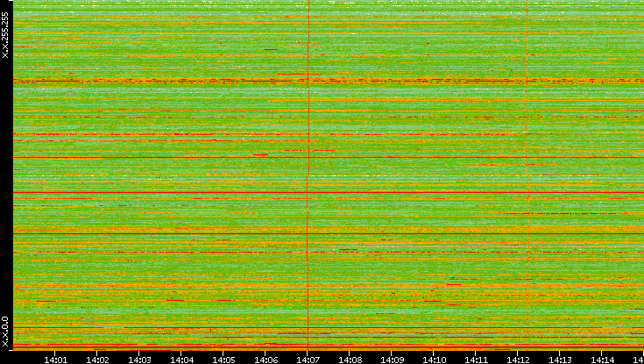Image resolution: width=644 pixels, height=364 pixels.
Task: Click the 14:04 time axis label
Action: point(181,360)
